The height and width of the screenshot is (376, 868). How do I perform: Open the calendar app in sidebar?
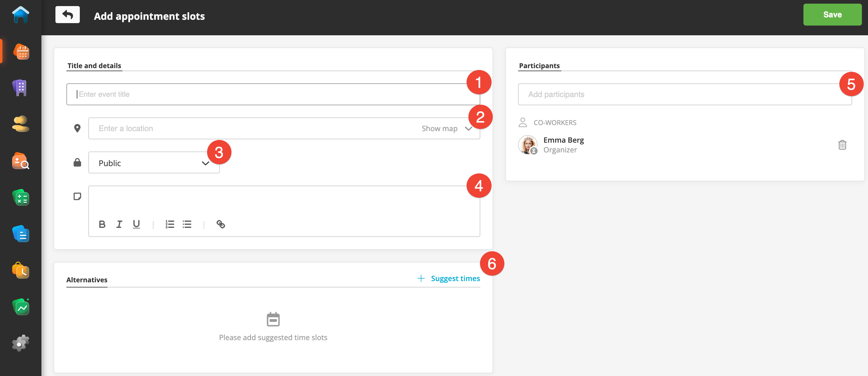(21, 52)
